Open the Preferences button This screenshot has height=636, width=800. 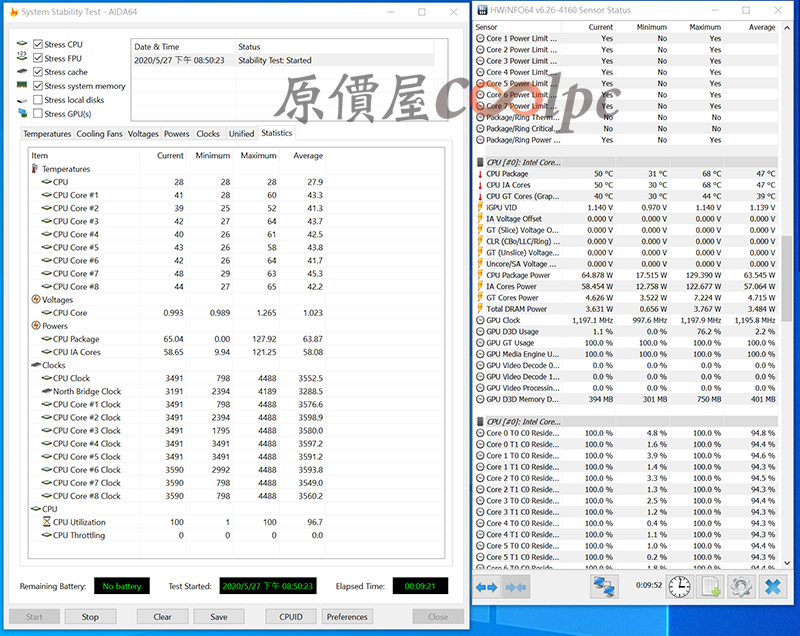point(347,617)
